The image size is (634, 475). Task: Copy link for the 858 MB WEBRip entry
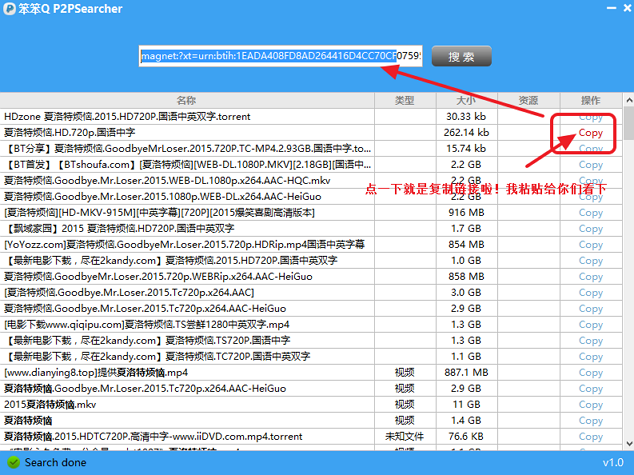click(x=590, y=277)
